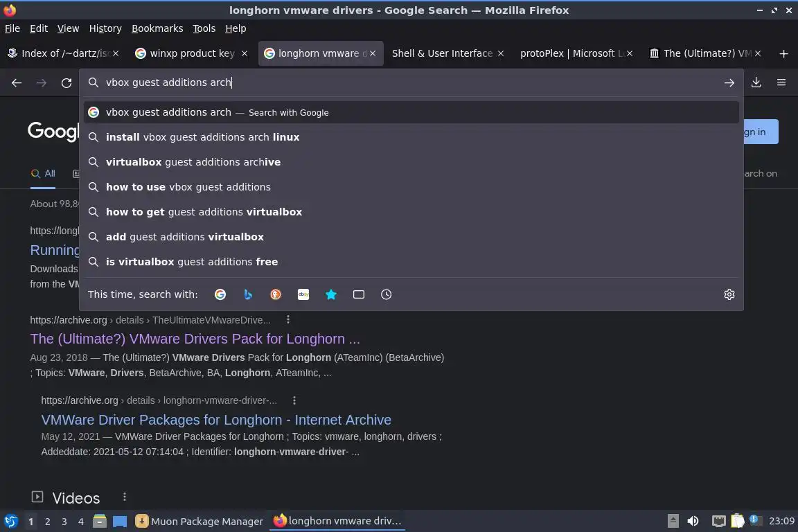The height and width of the screenshot is (532, 798).
Task: Choose suggestion install vbox guest additions arch linux
Action: [411, 137]
